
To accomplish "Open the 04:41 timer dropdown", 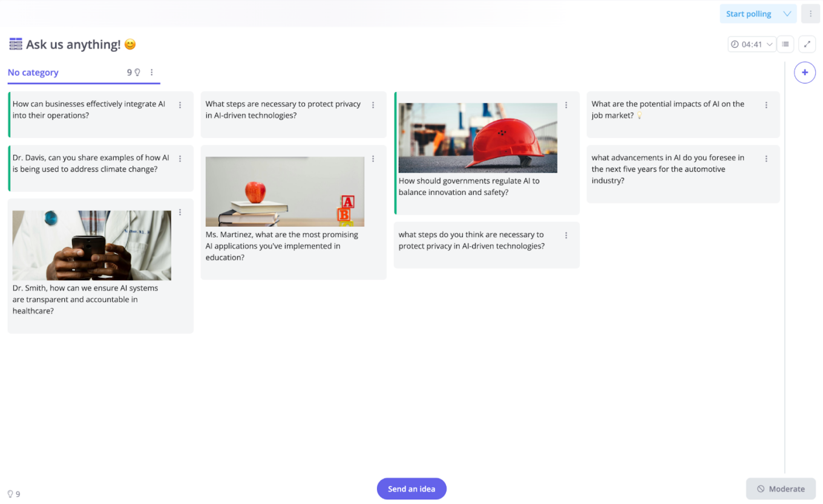I will coord(752,44).
